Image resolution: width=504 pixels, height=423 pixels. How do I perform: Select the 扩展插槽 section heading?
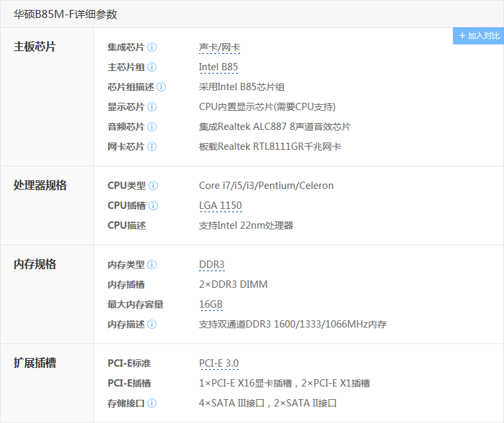34,363
